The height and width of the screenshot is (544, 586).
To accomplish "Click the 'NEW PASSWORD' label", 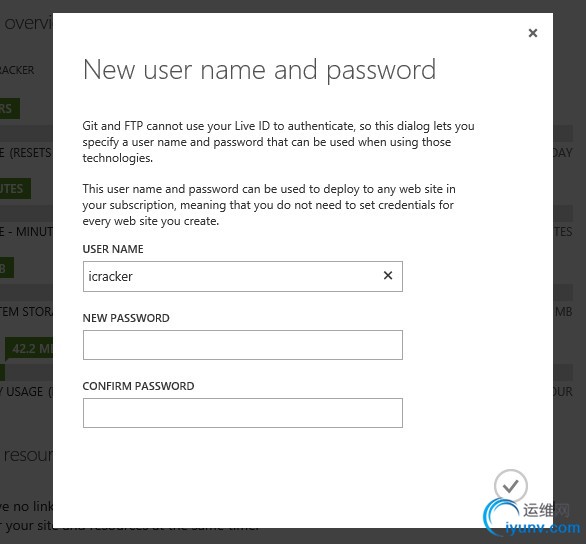I will [x=126, y=318].
